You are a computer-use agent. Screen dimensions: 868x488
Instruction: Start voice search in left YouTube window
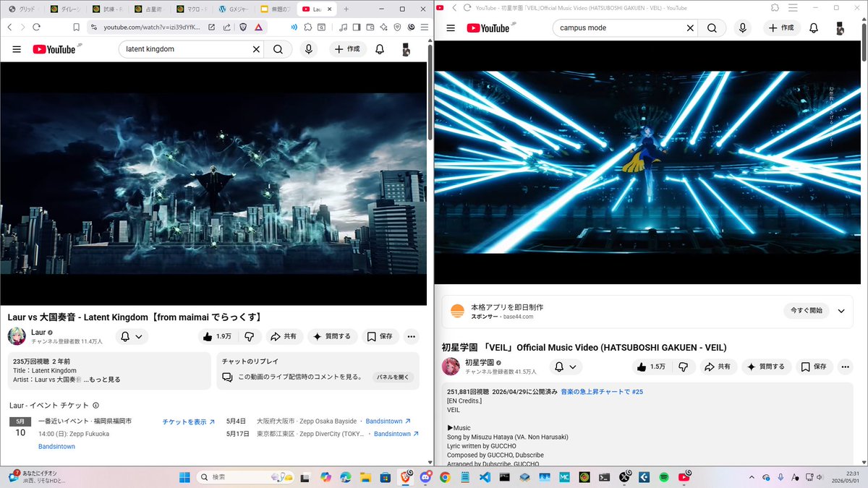point(309,49)
